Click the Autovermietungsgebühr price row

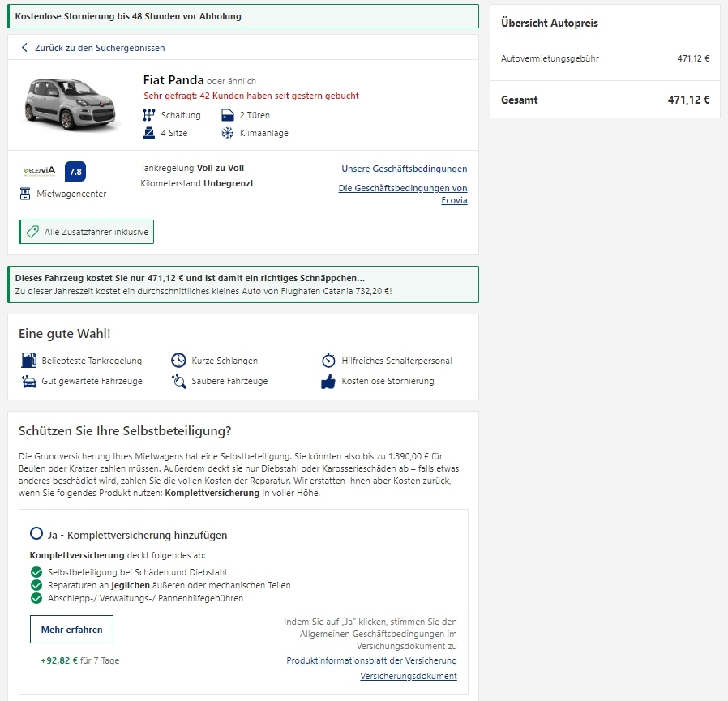click(605, 58)
